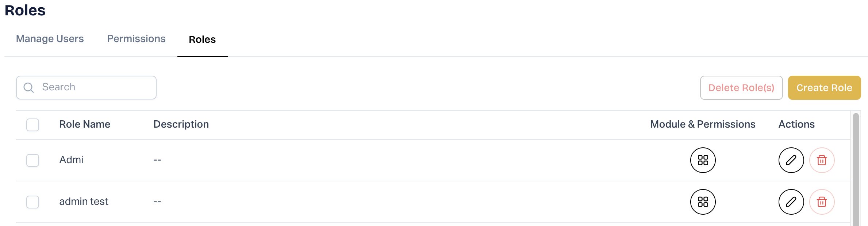Click the search magnifier icon
This screenshot has width=868, height=226.
28,88
